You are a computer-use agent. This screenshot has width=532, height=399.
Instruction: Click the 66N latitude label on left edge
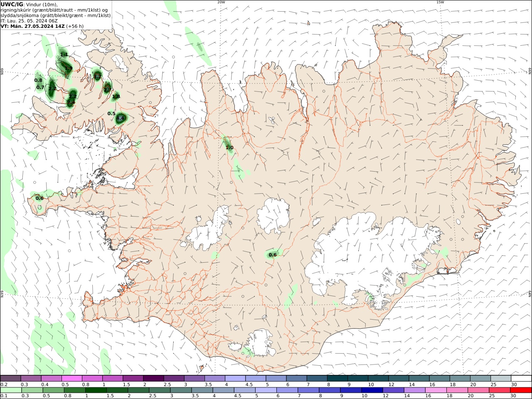point(2,72)
